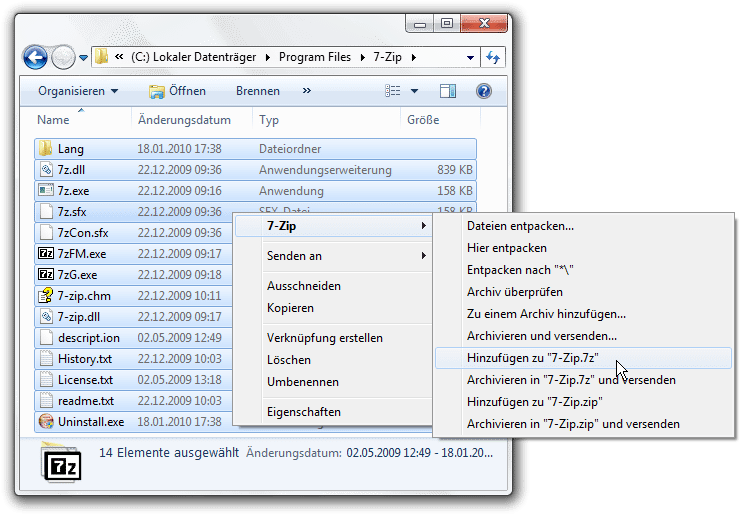Screen dimensions: 740x514
Task: Choose Umbenennen from context menu
Action: click(333, 382)
